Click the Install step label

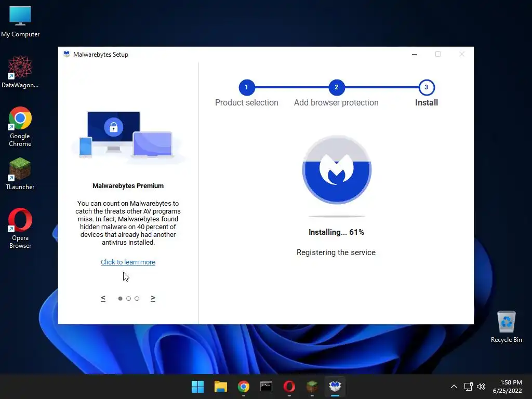(427, 102)
